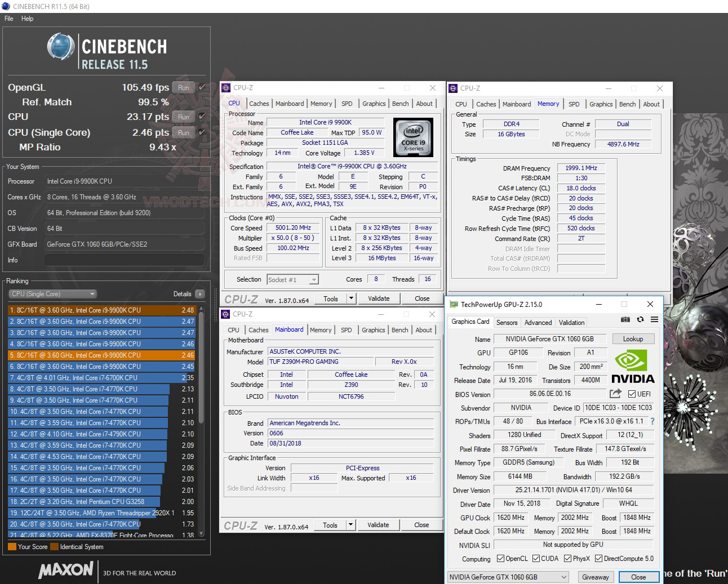Click the Intel Core i9 badge in CPU-Z

[413, 137]
